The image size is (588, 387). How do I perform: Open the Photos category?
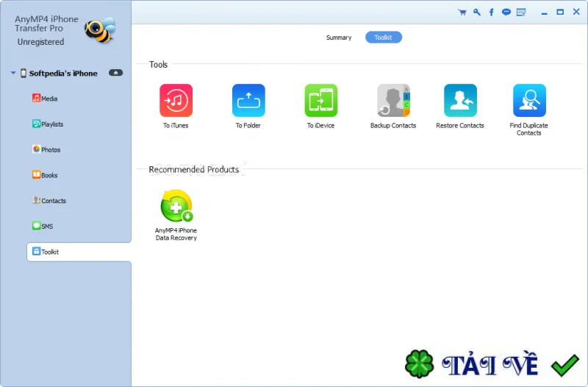pyautogui.click(x=46, y=150)
